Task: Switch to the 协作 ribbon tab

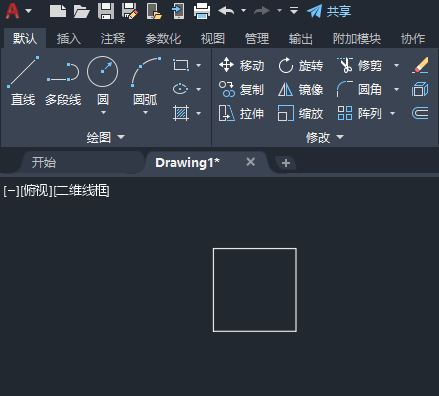Action: 413,39
